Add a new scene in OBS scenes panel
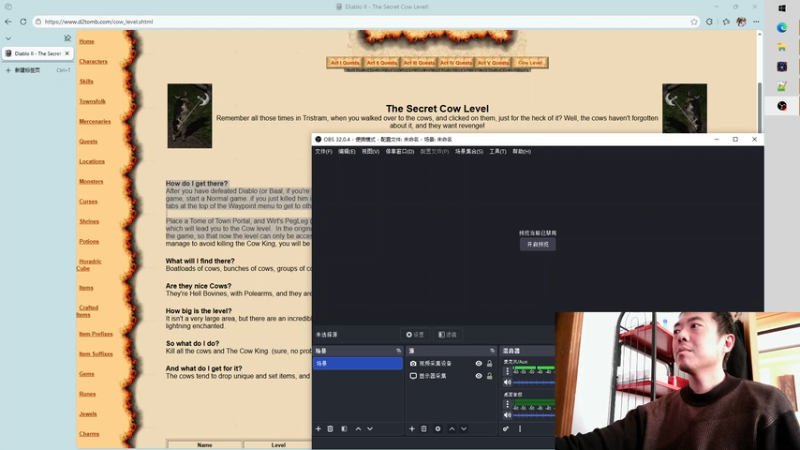Image resolution: width=800 pixels, height=450 pixels. pyautogui.click(x=318, y=429)
